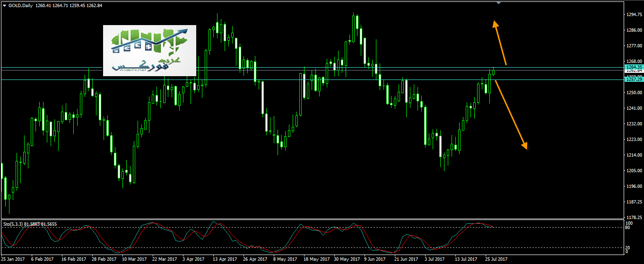Screen dimensions: 644x264
Task: Click the 28 Feb 2017 date label
Action: click(104, 259)
